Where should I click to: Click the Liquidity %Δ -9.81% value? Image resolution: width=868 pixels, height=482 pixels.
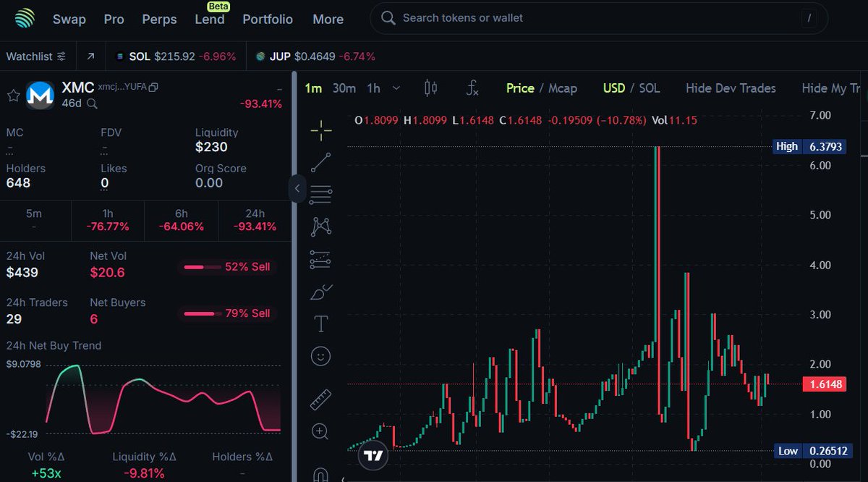coord(143,474)
